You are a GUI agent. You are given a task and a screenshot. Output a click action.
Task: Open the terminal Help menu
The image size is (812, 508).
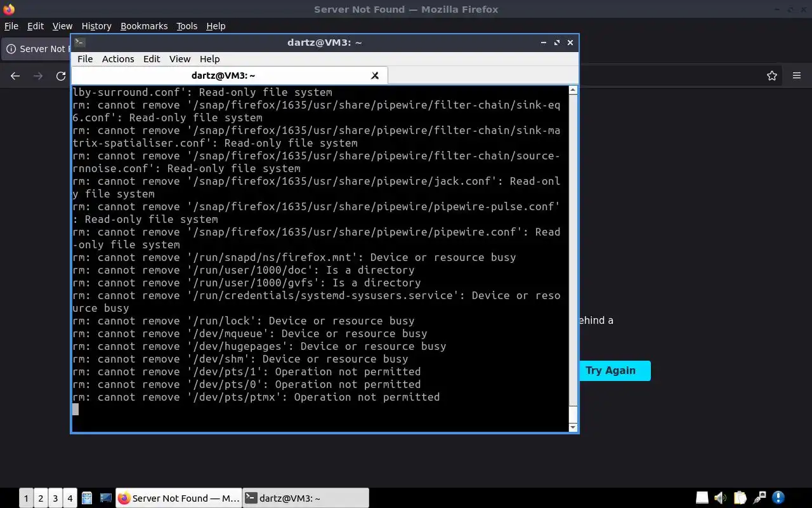[209, 58]
